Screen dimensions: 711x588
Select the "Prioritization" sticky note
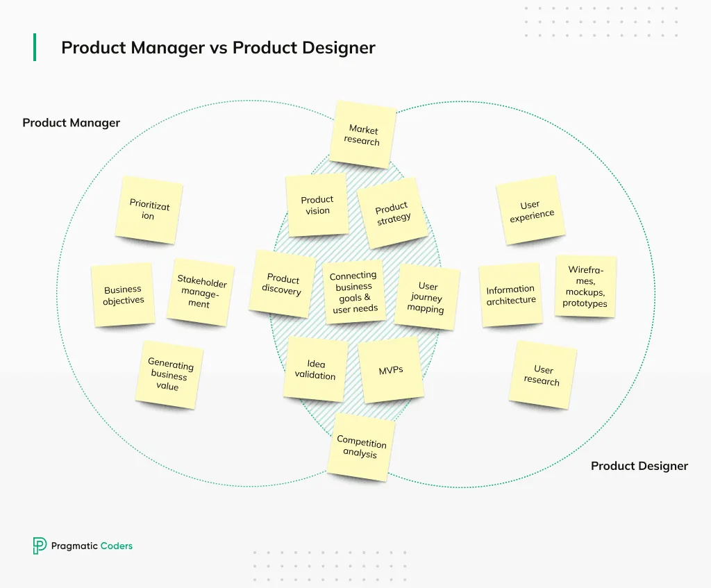pos(149,210)
